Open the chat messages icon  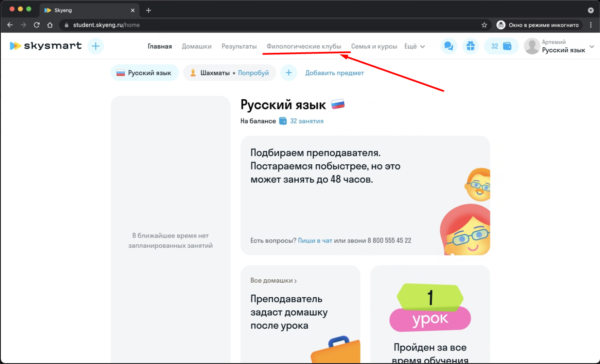pyautogui.click(x=449, y=46)
